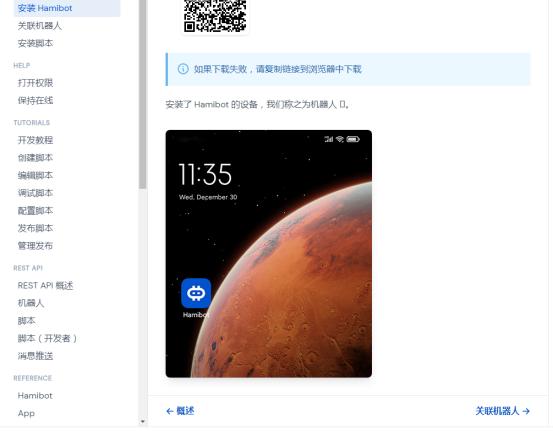Click the sidebar scrollbar down arrow
Screen dimensions: 553x431
pyautogui.click(x=142, y=421)
